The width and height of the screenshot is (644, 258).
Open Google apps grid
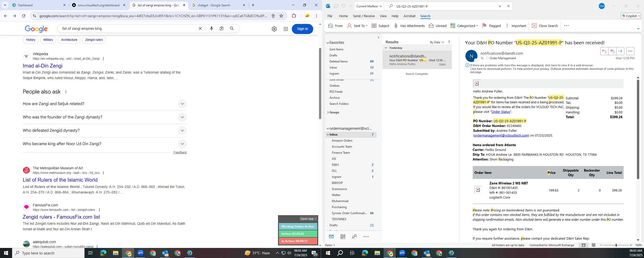point(286,29)
